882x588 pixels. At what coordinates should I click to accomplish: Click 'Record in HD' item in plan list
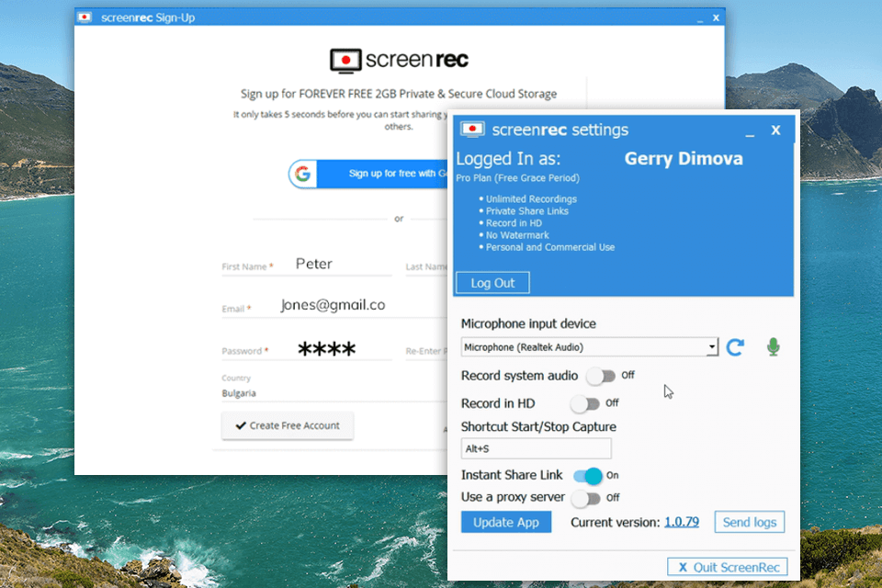[514, 223]
